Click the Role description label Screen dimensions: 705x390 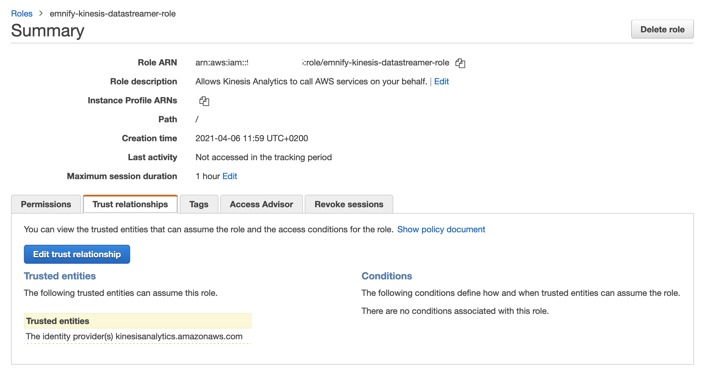click(x=143, y=81)
